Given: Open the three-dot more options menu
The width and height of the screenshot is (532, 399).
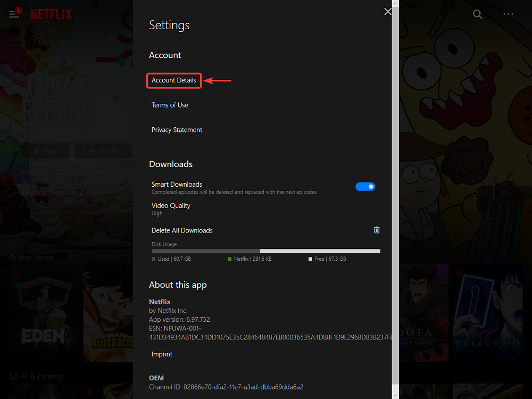Looking at the screenshot, I should (508, 15).
